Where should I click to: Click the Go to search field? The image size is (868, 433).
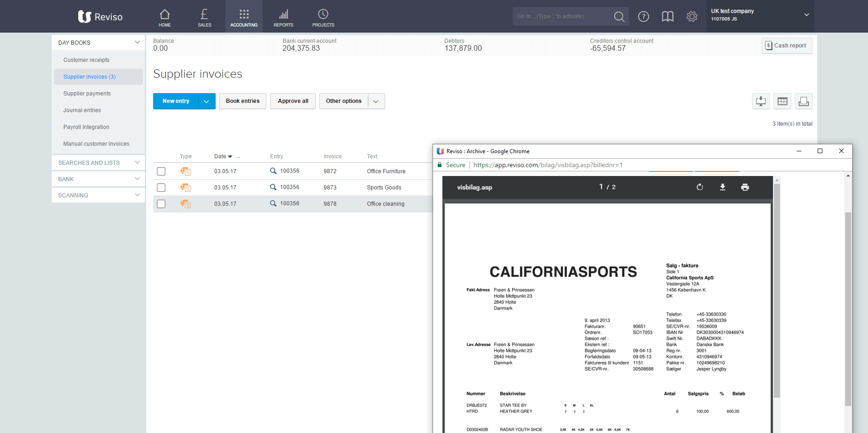562,16
